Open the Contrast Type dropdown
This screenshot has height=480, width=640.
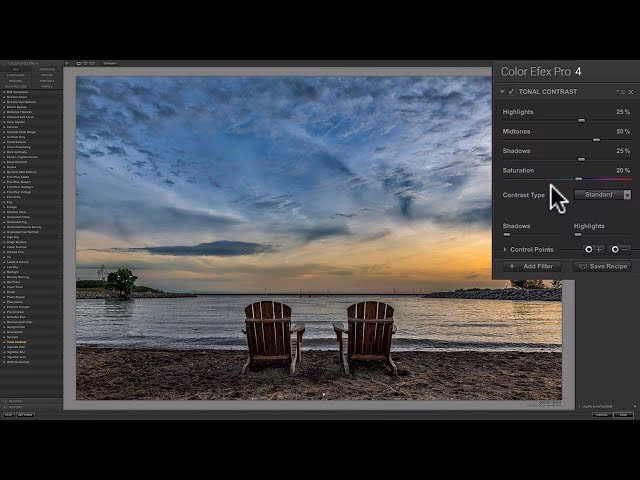tap(603, 195)
